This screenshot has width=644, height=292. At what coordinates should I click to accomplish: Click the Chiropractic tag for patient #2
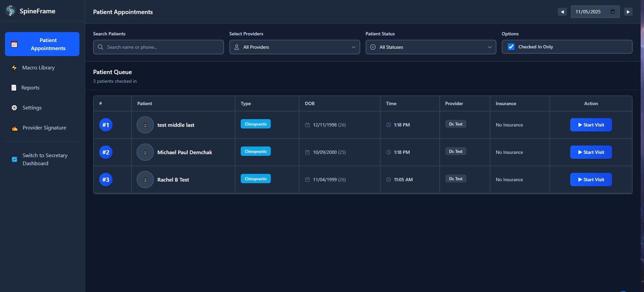coord(255,152)
